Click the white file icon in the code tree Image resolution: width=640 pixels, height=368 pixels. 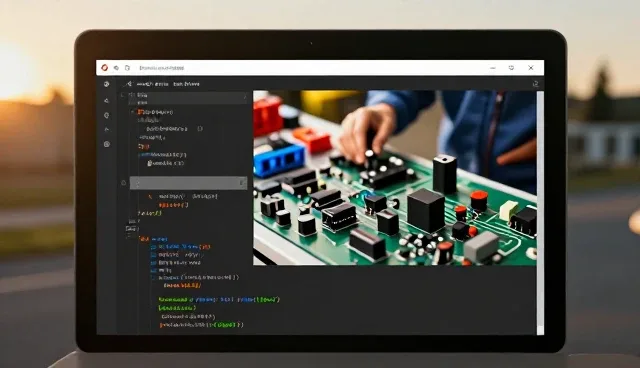[x=150, y=163]
